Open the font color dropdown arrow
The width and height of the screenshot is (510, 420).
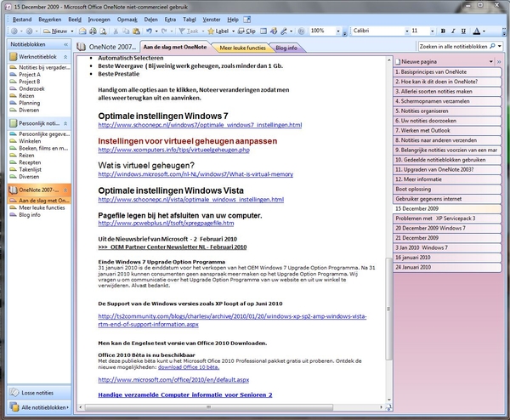pos(484,31)
